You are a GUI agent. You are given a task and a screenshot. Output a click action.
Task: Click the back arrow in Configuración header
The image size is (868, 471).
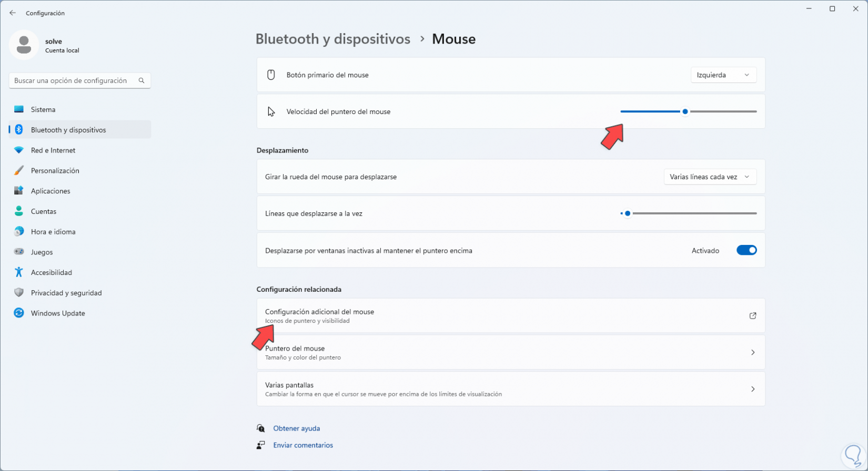pos(13,13)
